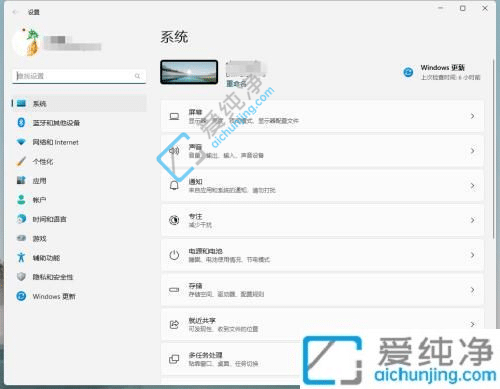Open 时间和语言 settings category
Viewport: 500px width, 389px height.
tap(79, 219)
